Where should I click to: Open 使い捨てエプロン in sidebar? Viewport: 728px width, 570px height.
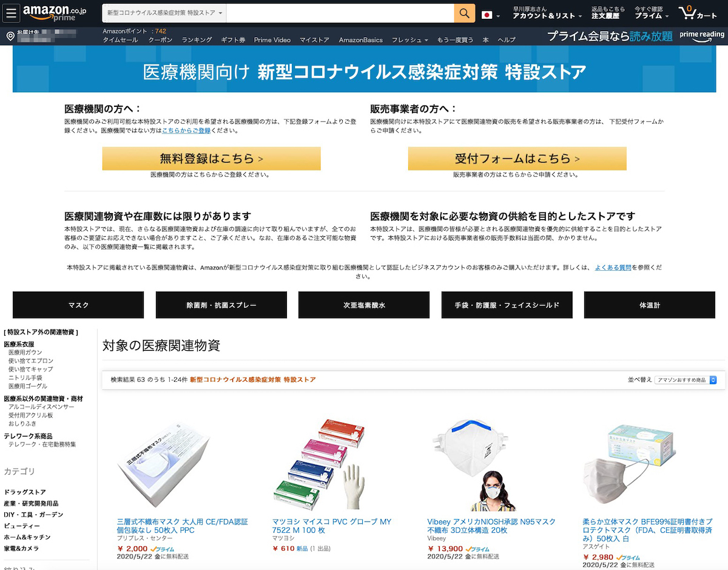pos(31,361)
